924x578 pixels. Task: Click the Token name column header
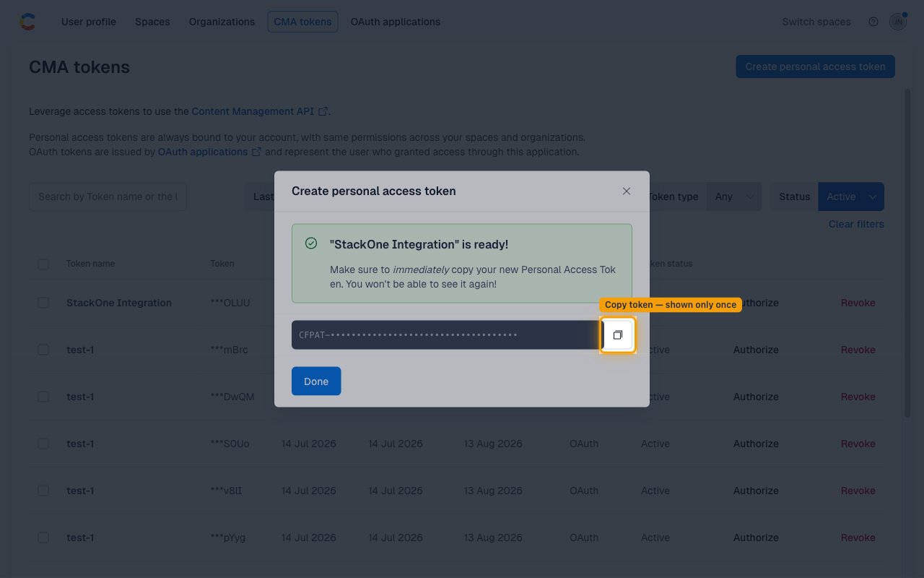[90, 264]
